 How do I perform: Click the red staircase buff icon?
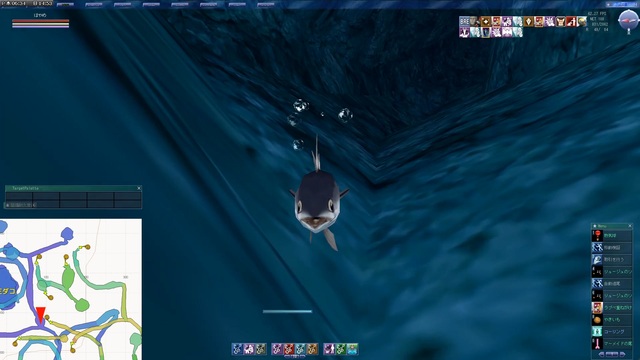click(x=571, y=21)
